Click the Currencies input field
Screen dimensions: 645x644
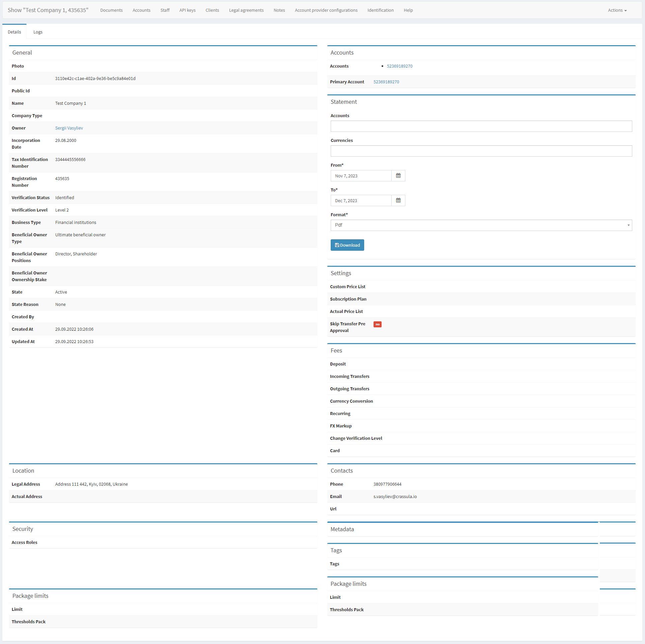tap(481, 151)
